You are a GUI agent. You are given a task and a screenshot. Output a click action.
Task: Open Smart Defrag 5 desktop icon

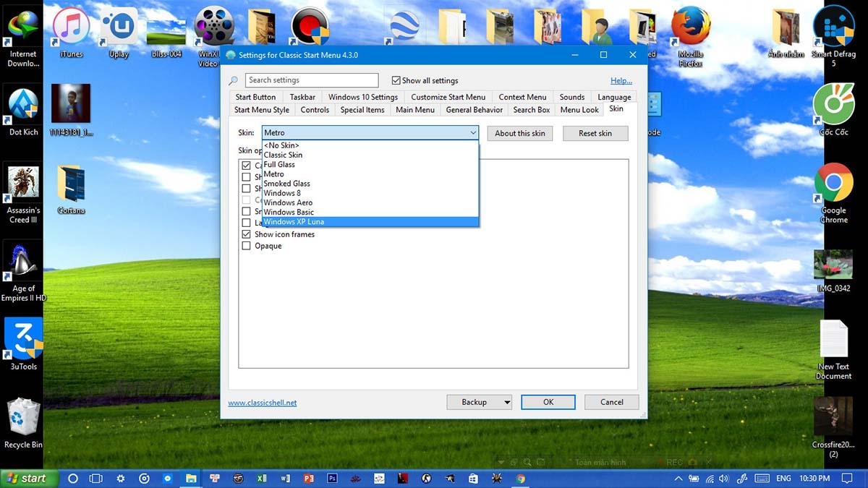pos(833,38)
